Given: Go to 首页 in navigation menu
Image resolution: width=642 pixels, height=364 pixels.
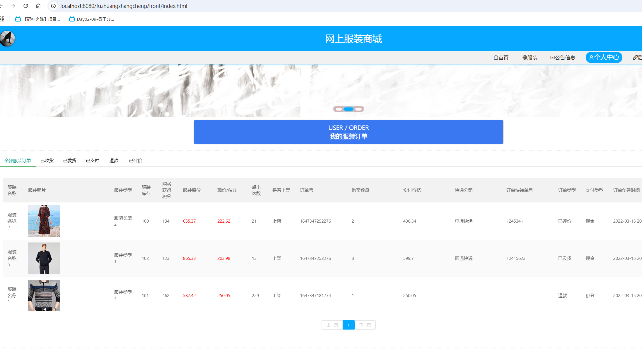Looking at the screenshot, I should tap(501, 57).
